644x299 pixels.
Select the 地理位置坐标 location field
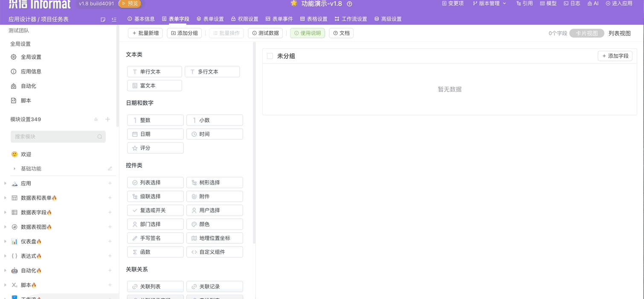215,238
